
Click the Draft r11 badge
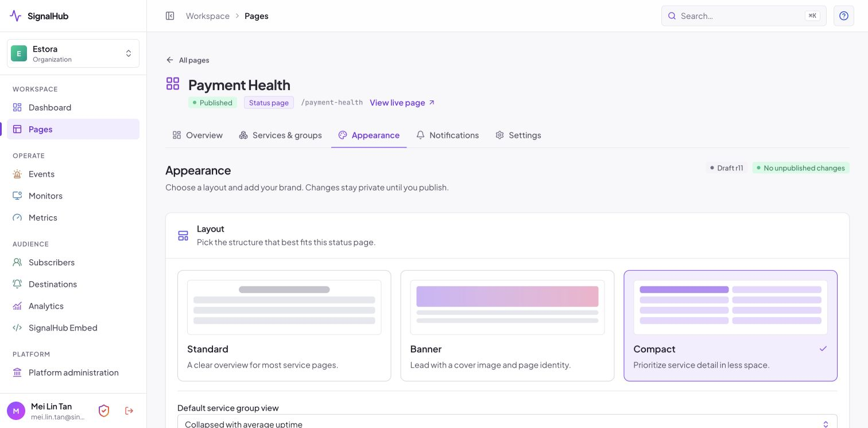(x=727, y=168)
